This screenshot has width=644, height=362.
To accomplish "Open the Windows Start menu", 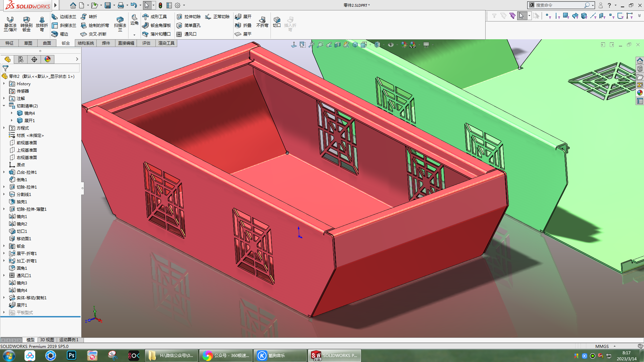I will coord(9,356).
